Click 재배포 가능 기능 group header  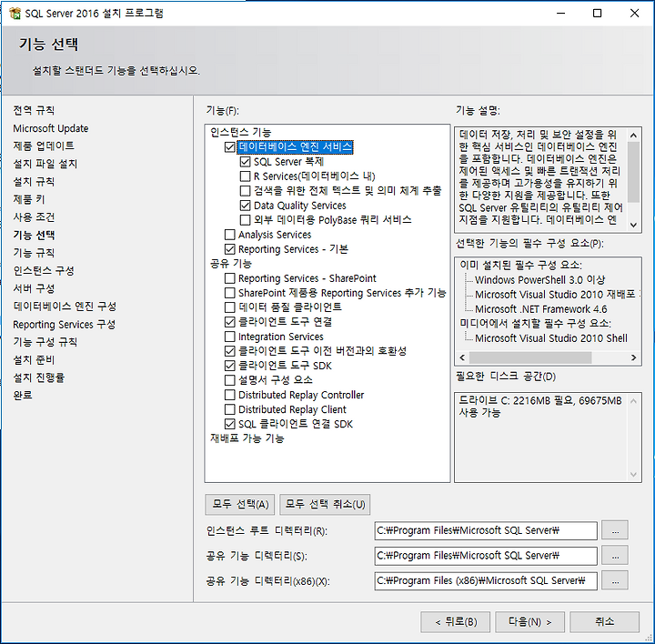point(247,438)
